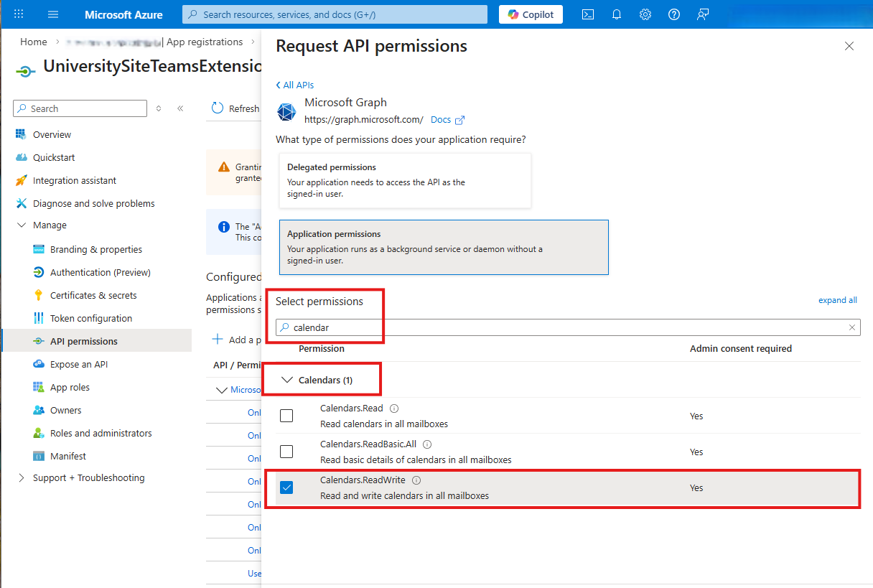Show info for Calendars.ReadWrite
This screenshot has height=588, width=873.
point(416,480)
